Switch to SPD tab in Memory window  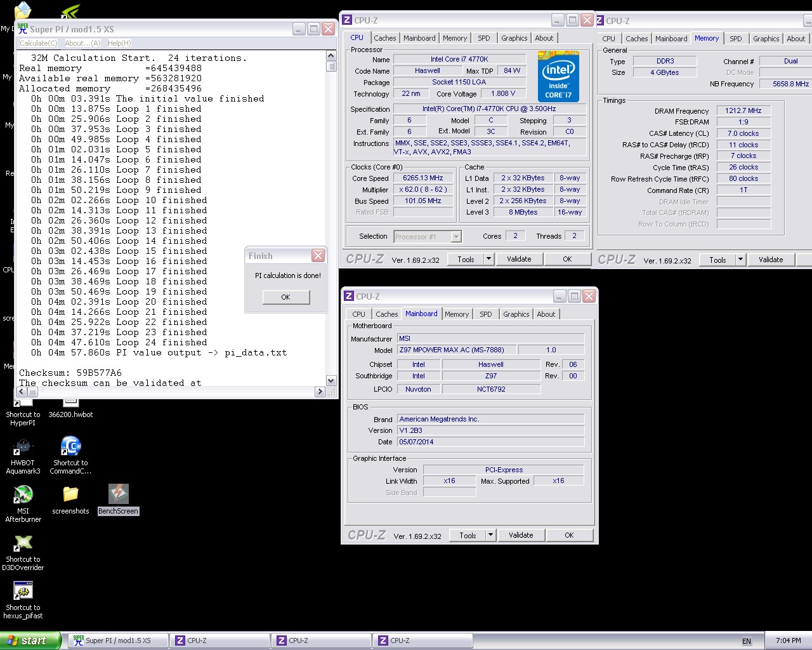click(736, 39)
